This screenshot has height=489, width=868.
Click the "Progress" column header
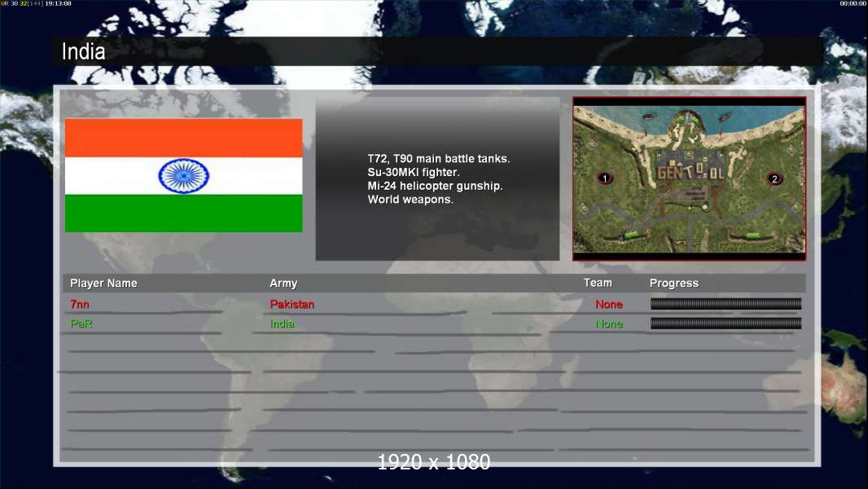(x=673, y=283)
